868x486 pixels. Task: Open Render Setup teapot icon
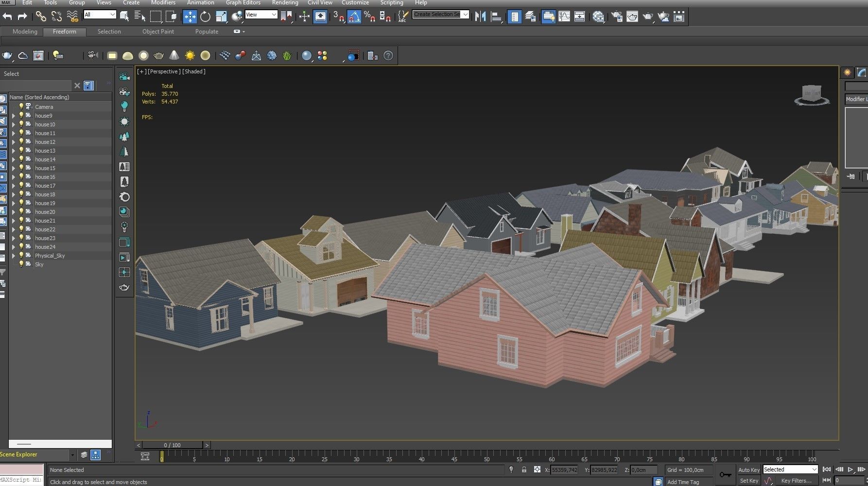click(x=617, y=17)
